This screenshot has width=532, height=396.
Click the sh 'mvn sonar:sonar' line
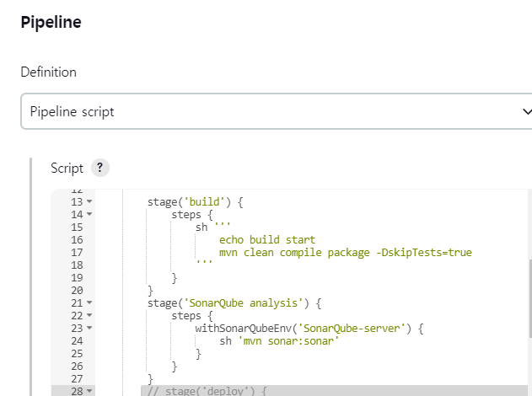(279, 341)
